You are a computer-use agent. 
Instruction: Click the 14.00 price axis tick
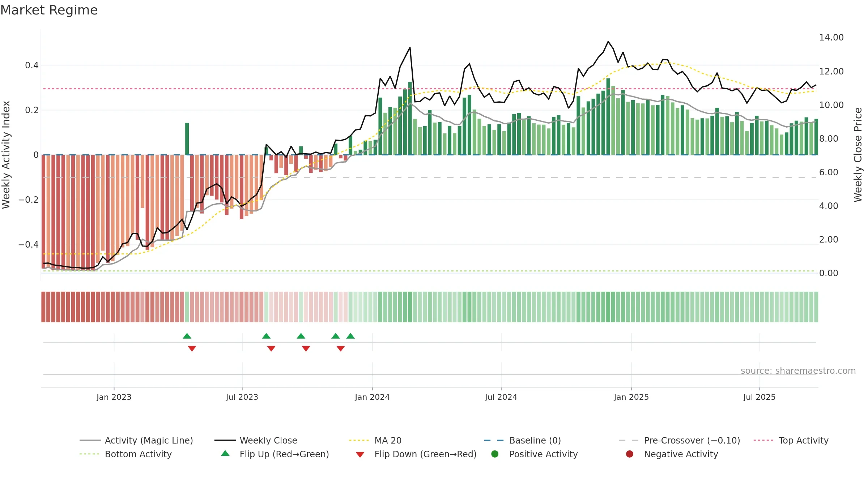(x=831, y=38)
